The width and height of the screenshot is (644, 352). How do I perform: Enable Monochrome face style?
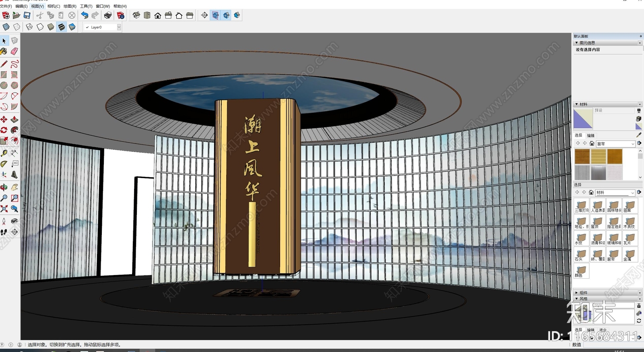72,27
